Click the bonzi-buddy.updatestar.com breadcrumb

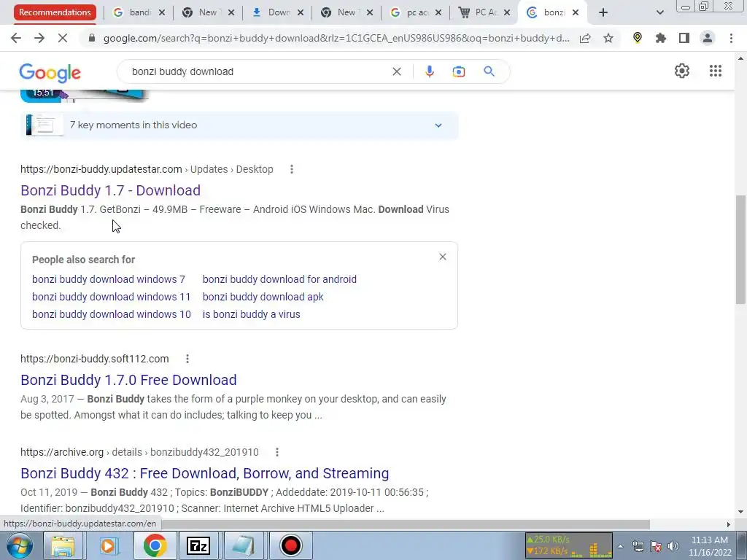tap(101, 169)
